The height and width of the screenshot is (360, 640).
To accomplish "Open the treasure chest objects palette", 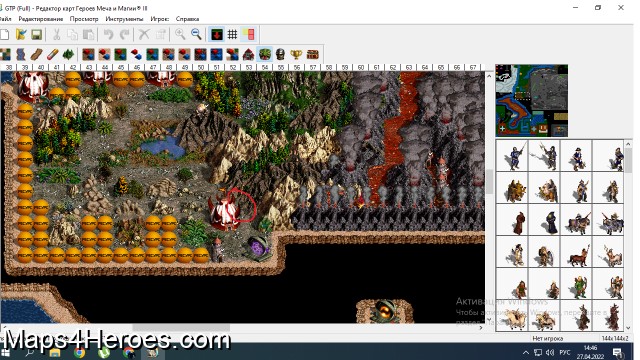I will click(313, 54).
